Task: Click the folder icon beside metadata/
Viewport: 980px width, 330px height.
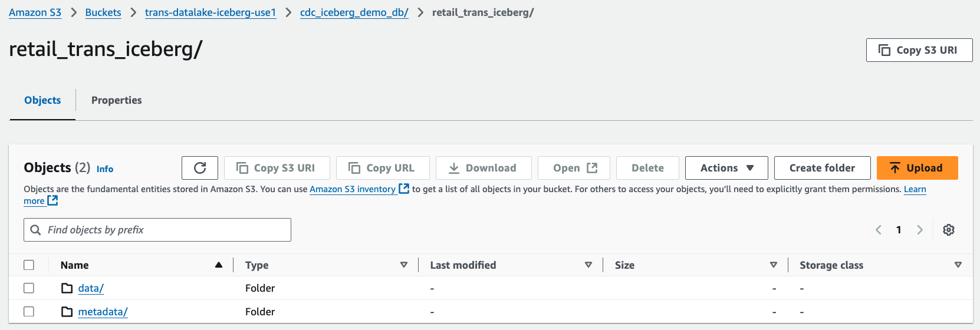Action: (x=67, y=312)
